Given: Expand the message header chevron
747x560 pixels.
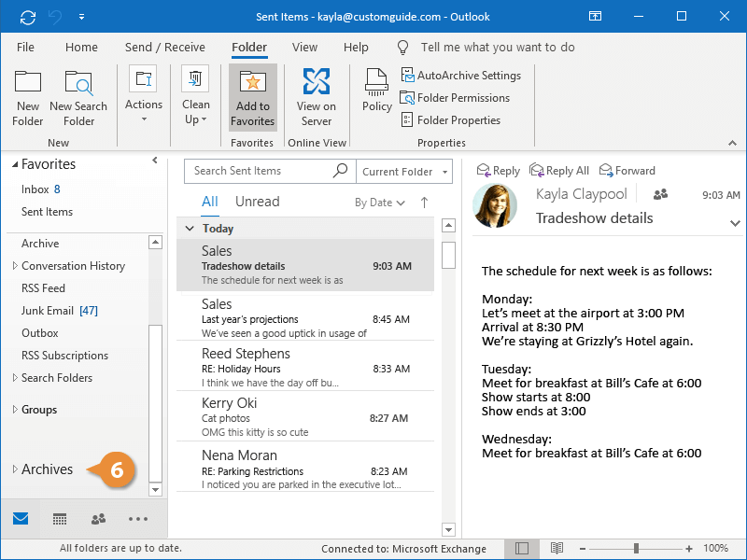Looking at the screenshot, I should click(735, 223).
